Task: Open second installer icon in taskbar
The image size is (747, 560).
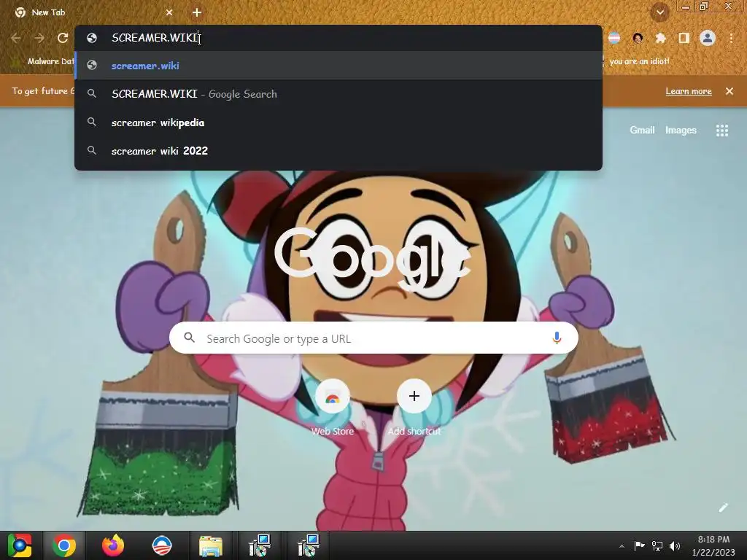Action: 308,545
